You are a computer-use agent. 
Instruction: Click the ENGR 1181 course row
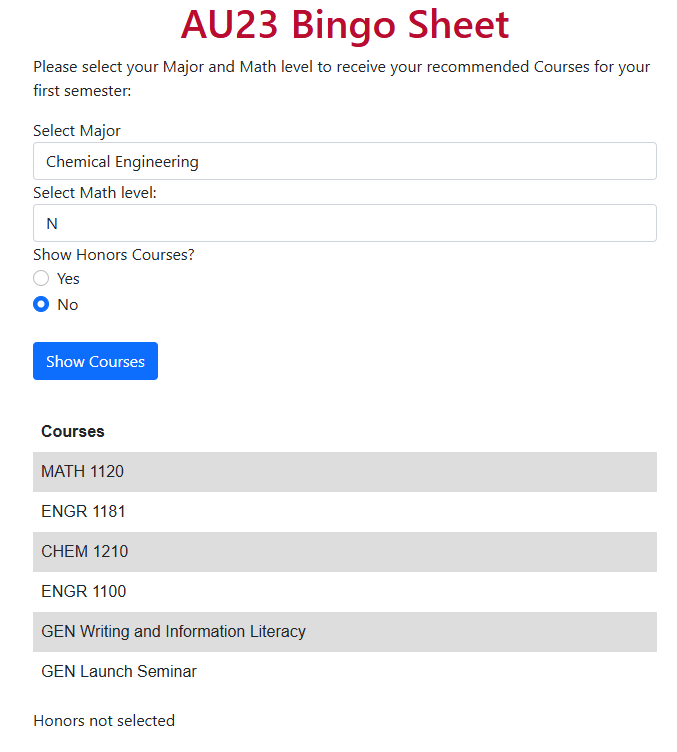345,512
